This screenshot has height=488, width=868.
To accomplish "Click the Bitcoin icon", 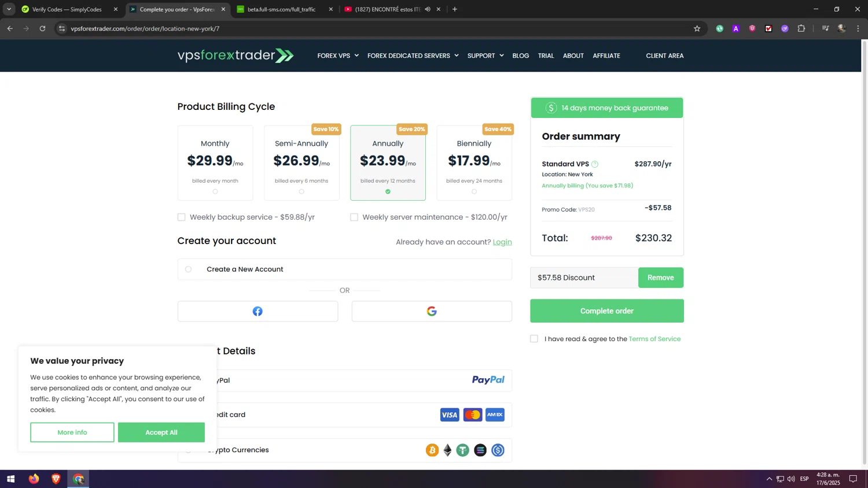I will point(432,450).
